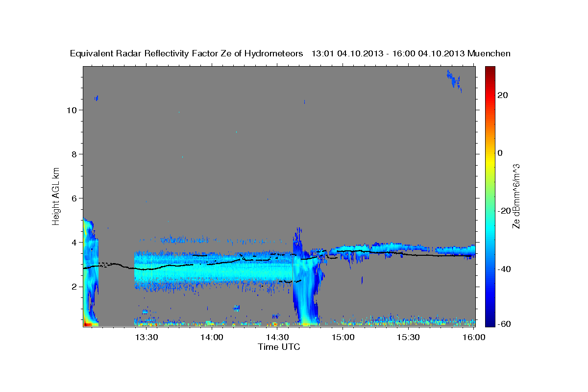Click the 14:30 time tick label
The height and width of the screenshot is (392, 588).
[x=277, y=338]
